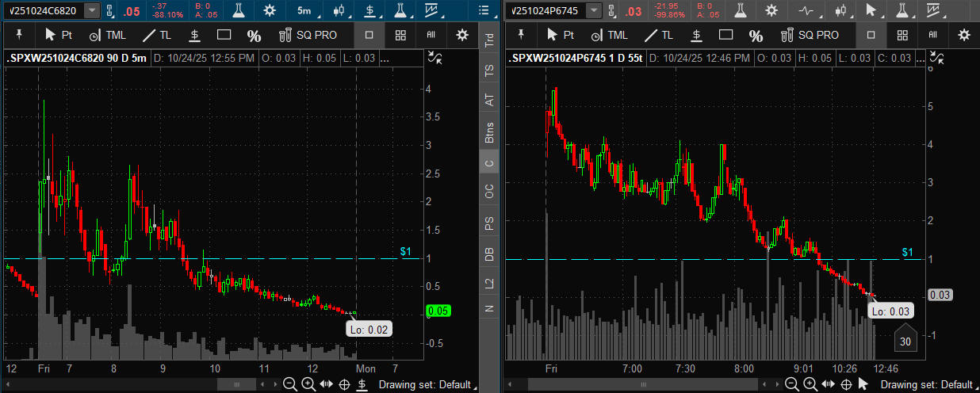Image resolution: width=980 pixels, height=393 pixels.
Task: Click the percent tool in right toolbar
Action: tap(756, 35)
